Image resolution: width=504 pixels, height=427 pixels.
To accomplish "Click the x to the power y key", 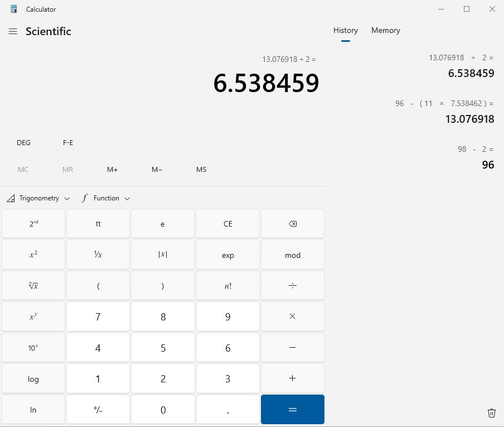I will tap(33, 316).
